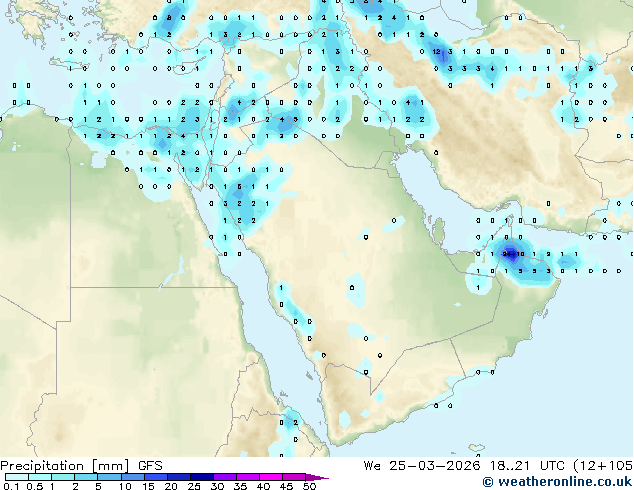The width and height of the screenshot is (634, 490).
Task: Click the 0.1–0.5 mm legend swatch
Action: tap(17, 477)
